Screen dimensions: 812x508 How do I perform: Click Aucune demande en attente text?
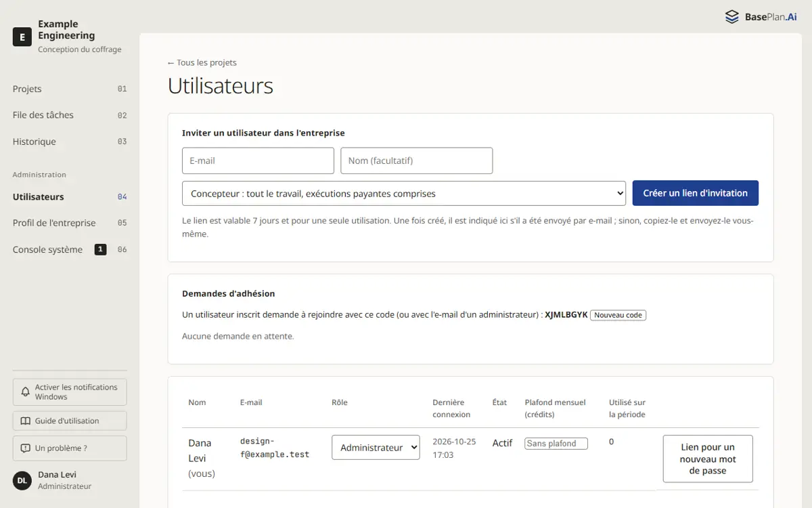coord(238,336)
